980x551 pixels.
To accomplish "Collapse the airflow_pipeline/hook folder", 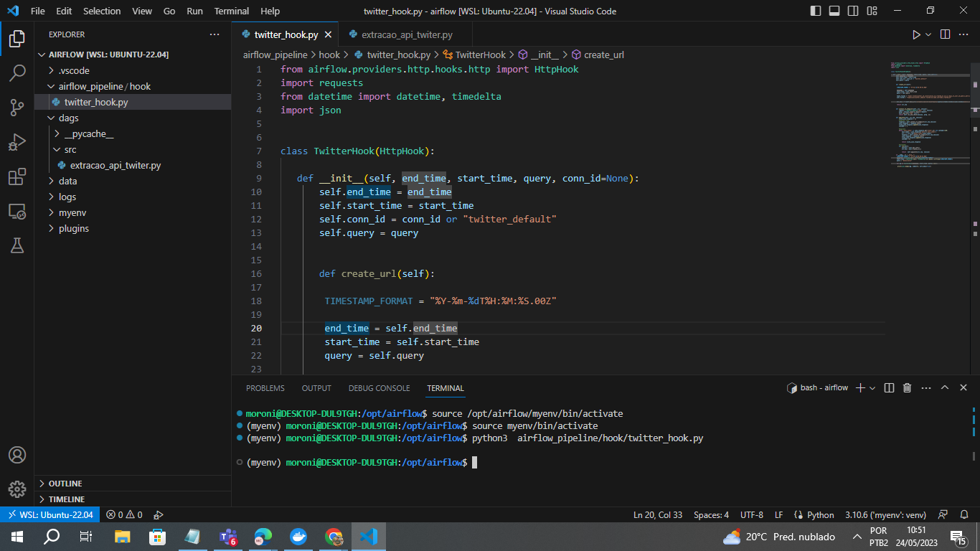I will pos(133,86).
